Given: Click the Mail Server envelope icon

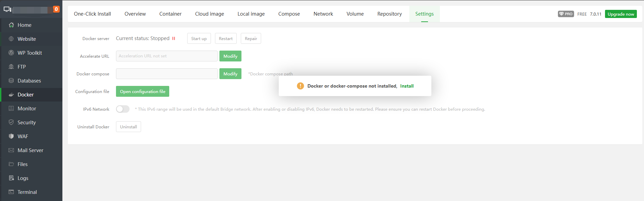Looking at the screenshot, I should tap(11, 150).
